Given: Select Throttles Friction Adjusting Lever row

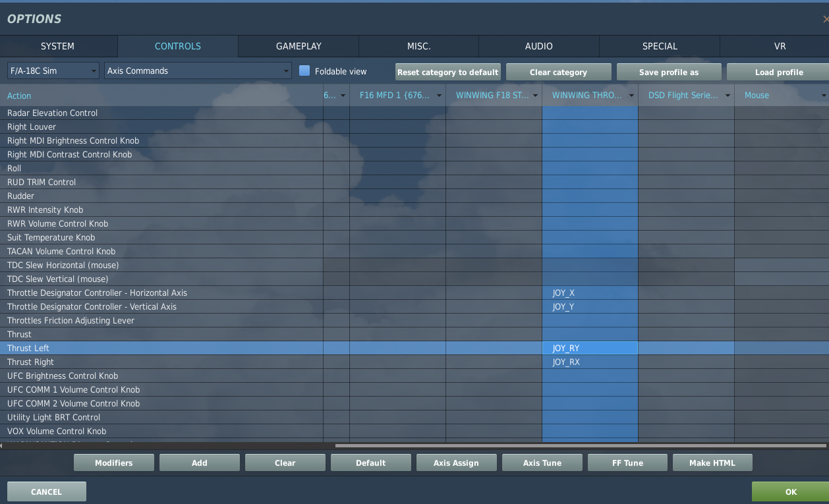Looking at the screenshot, I should coord(414,320).
